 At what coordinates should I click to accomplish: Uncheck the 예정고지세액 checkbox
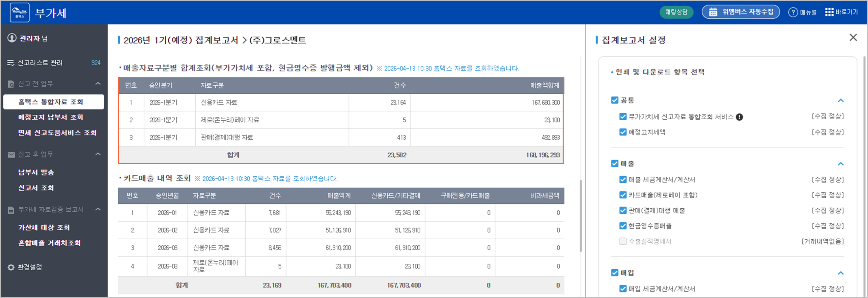coord(623,132)
